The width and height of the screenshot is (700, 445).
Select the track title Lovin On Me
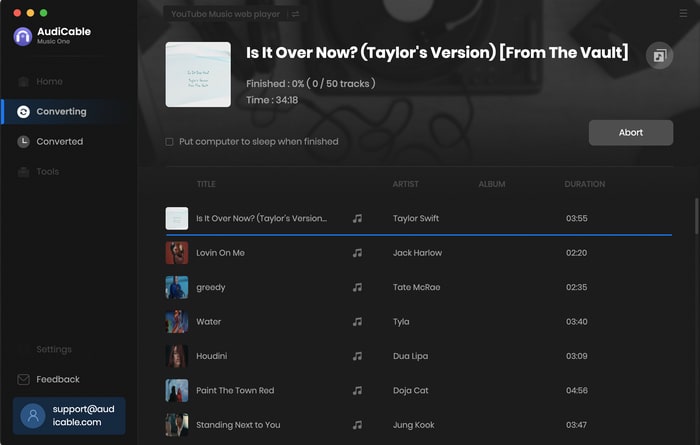[x=220, y=253]
